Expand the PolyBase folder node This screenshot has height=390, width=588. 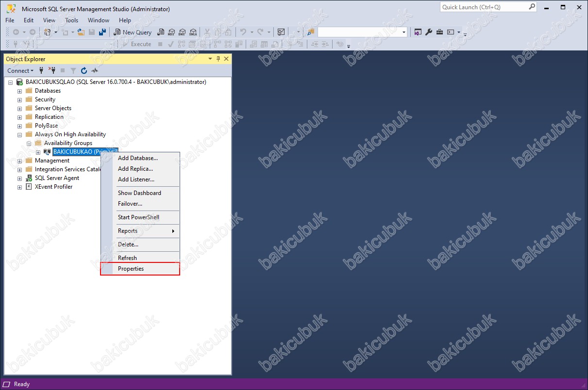(x=19, y=126)
